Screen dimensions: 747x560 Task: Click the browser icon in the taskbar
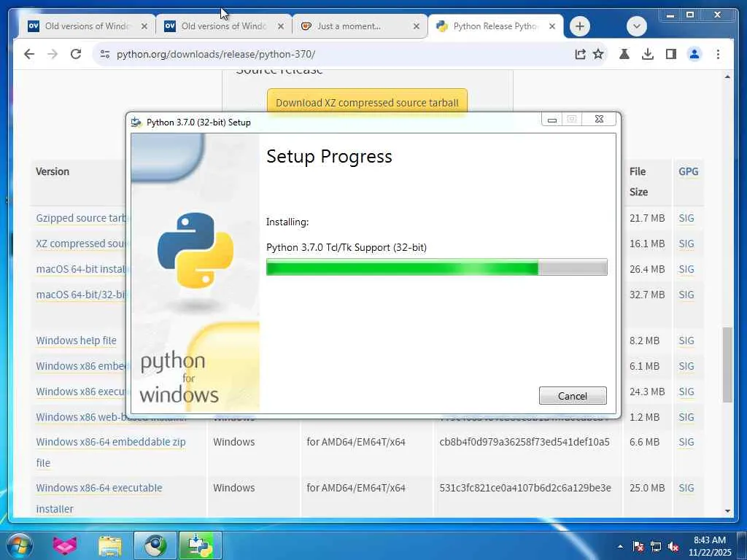pos(155,545)
